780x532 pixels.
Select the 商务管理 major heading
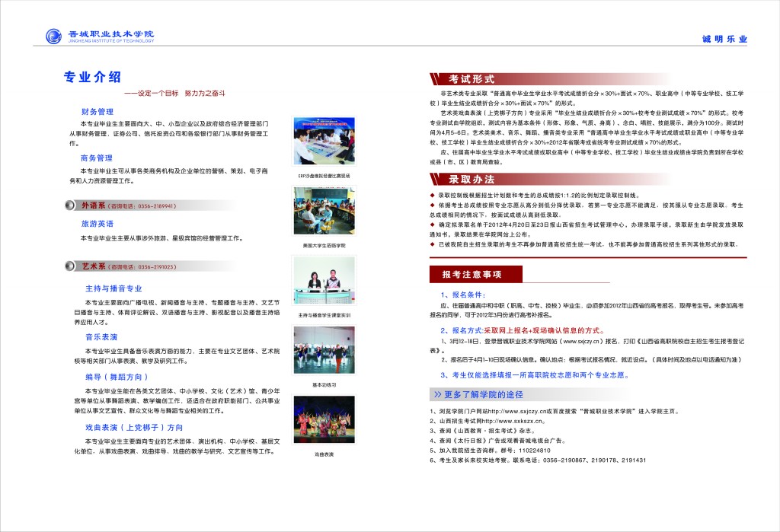point(97,158)
